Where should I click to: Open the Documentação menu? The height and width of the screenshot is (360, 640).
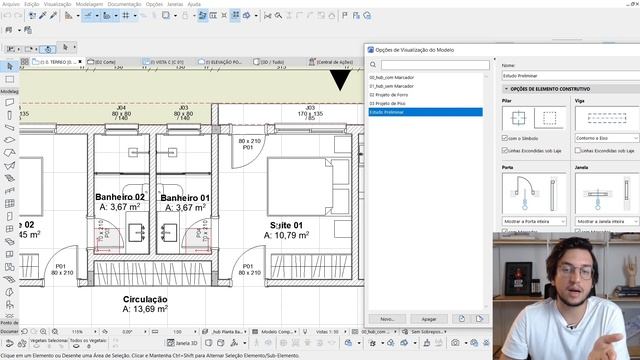tap(124, 4)
